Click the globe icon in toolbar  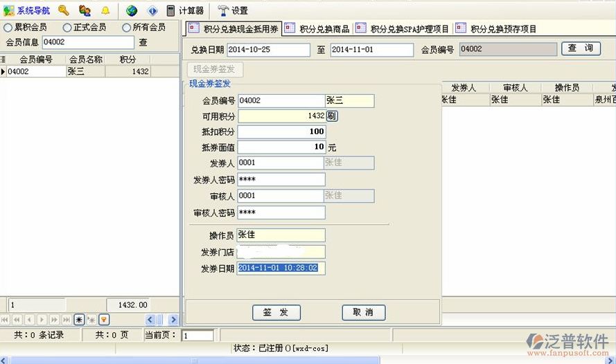[x=132, y=10]
